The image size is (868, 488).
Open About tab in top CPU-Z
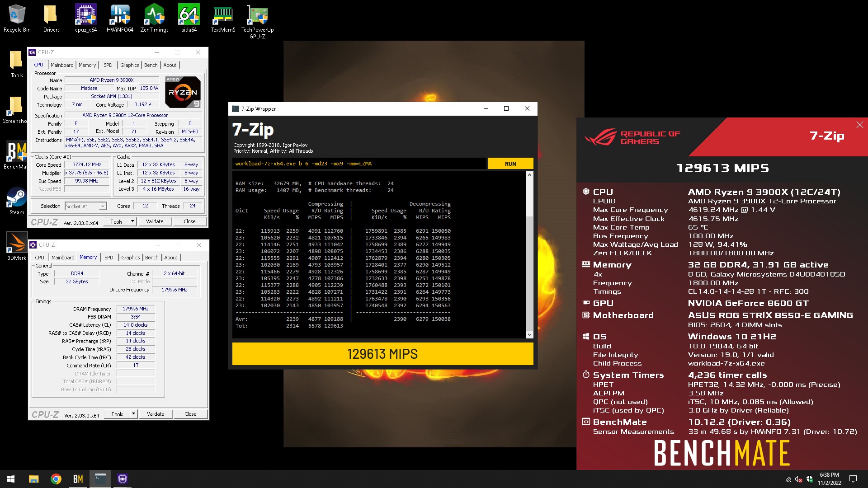[170, 65]
